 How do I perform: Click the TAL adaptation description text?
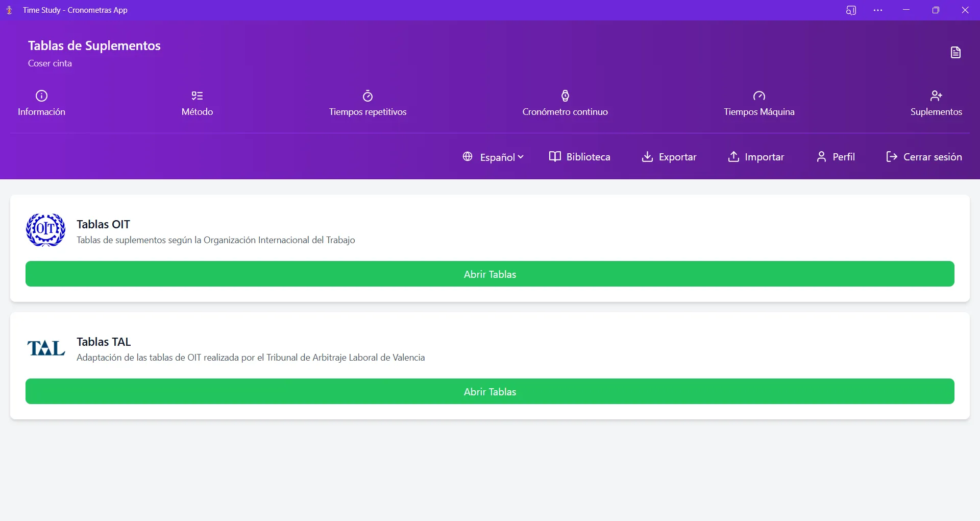pyautogui.click(x=251, y=358)
